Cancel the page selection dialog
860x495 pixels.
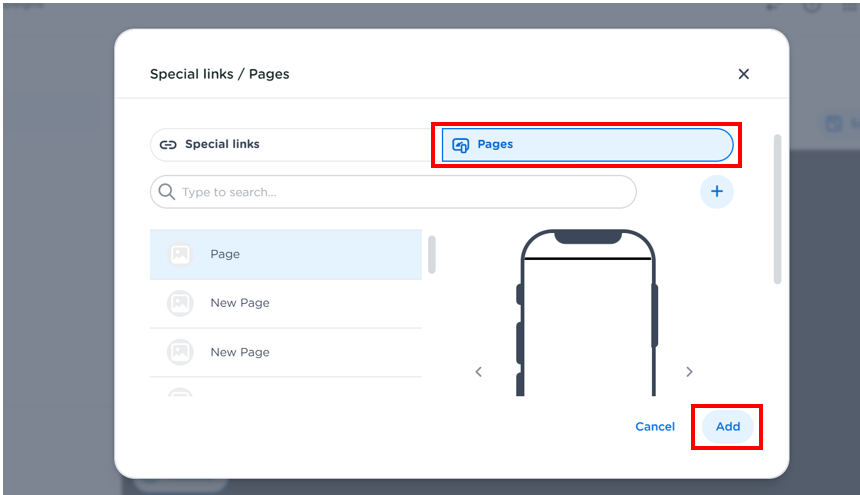[x=655, y=427]
